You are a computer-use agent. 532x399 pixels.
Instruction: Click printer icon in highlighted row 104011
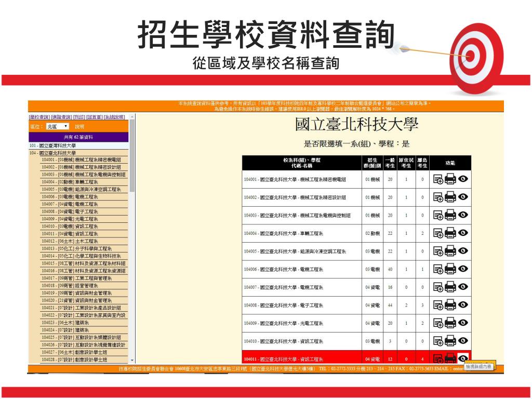450,358
